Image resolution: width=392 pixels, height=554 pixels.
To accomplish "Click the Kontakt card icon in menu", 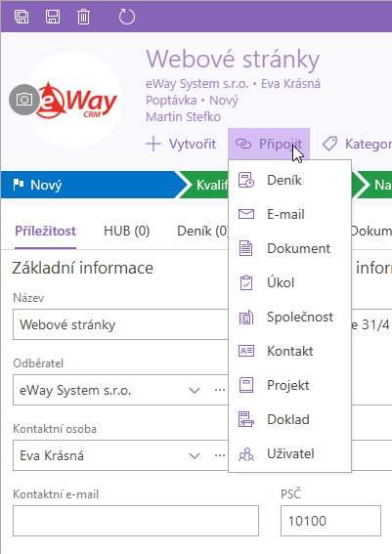I will click(246, 351).
